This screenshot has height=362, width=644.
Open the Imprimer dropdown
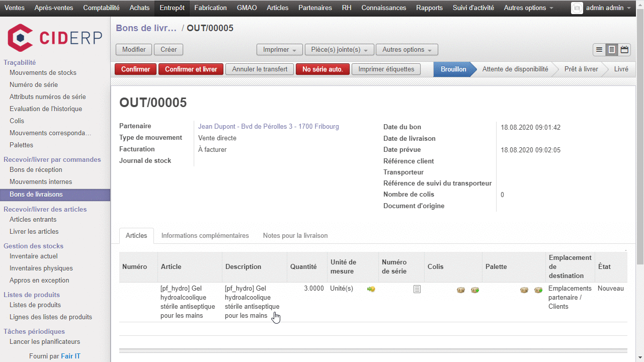coord(280,50)
